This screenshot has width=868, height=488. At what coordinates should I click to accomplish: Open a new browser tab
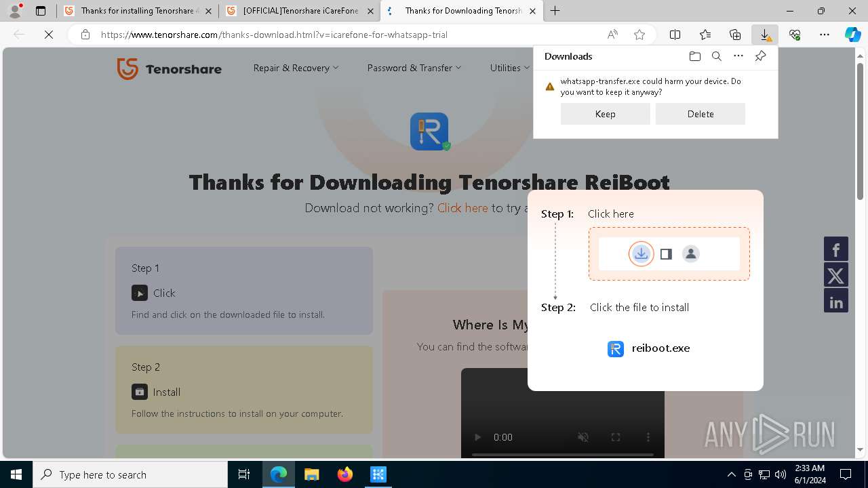555,11
